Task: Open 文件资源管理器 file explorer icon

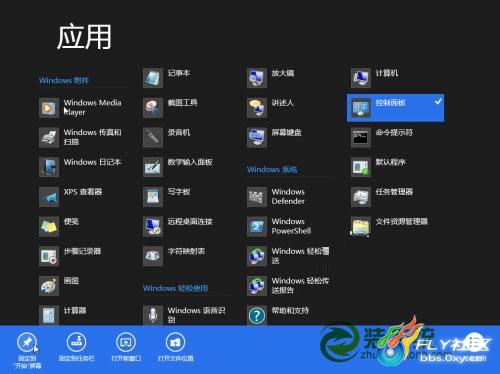Action: pyautogui.click(x=361, y=226)
